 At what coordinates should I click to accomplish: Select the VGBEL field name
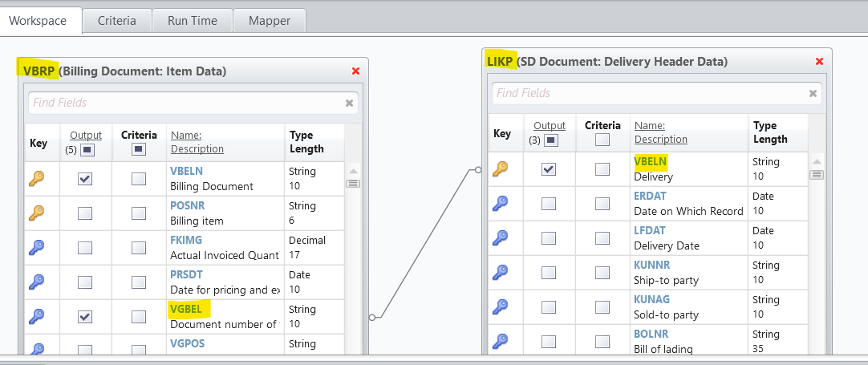coord(185,309)
